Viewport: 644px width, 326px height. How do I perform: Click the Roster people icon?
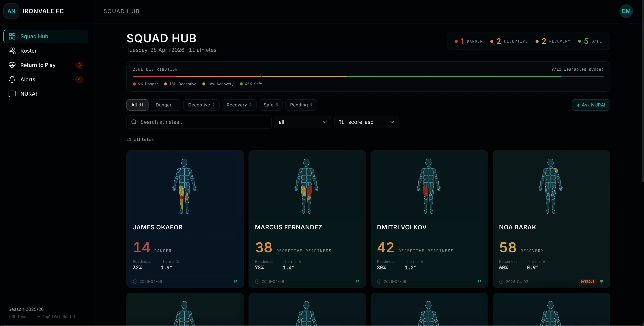pyautogui.click(x=12, y=51)
